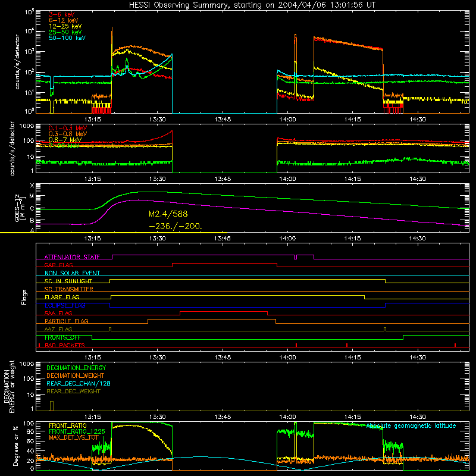Image resolution: width=476 pixels, height=476 pixels.
Task: Click the 14:30 tick label under the GOES panel
Action: (x=418, y=239)
